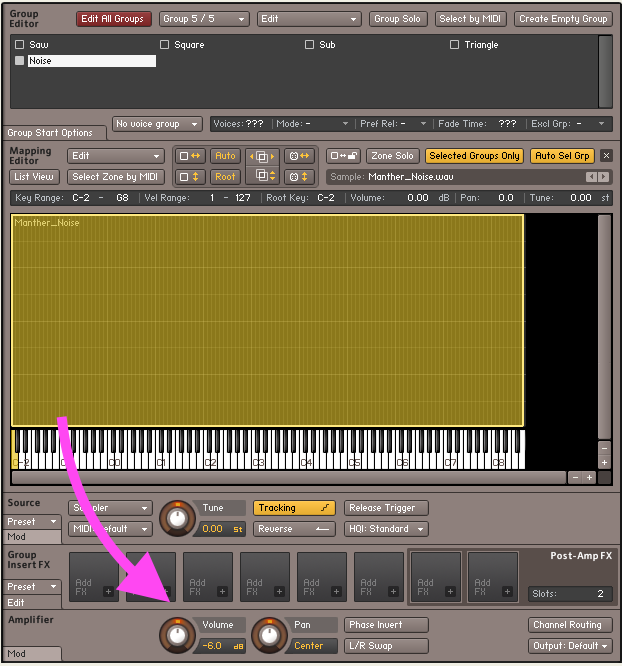Toggle the Selected Groups Only button
The height and width of the screenshot is (666, 622).
pos(474,156)
